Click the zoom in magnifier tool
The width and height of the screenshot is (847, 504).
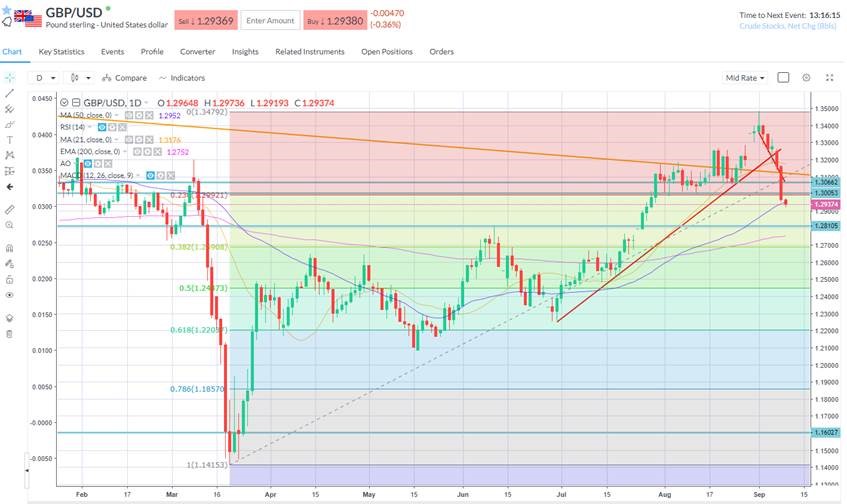tap(9, 226)
